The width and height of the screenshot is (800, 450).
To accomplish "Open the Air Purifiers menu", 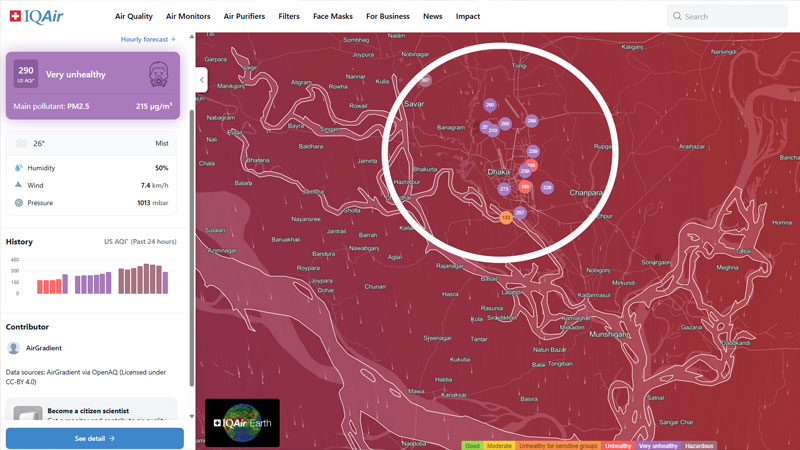I will 244,16.
